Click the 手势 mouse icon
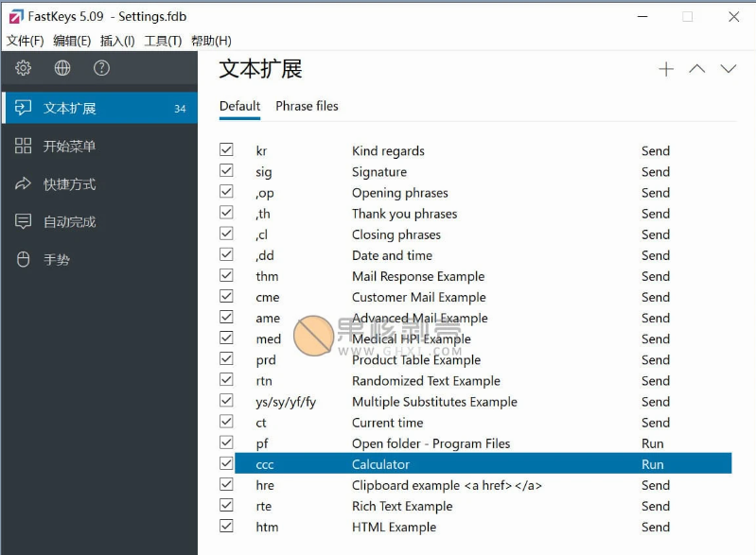 click(x=23, y=259)
